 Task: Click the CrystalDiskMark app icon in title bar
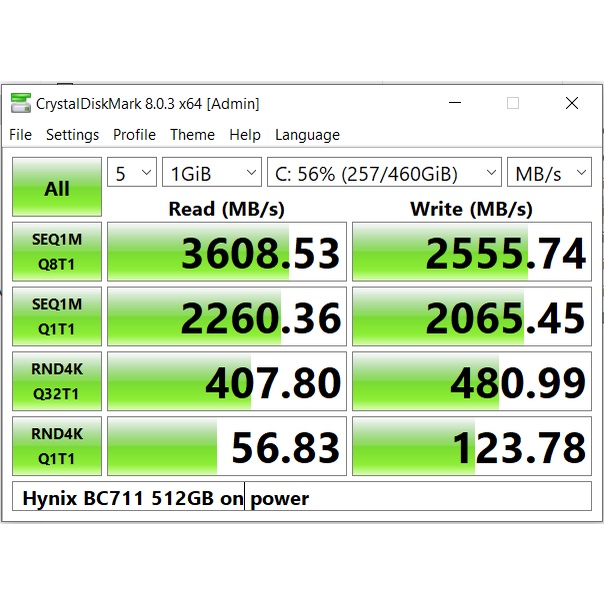coord(20,103)
